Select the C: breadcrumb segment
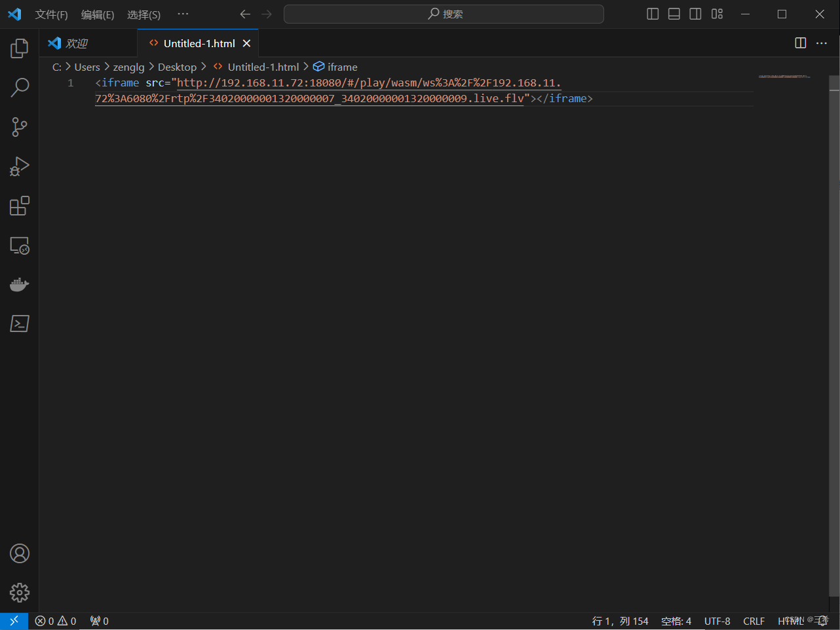The height and width of the screenshot is (630, 840). pyautogui.click(x=57, y=67)
